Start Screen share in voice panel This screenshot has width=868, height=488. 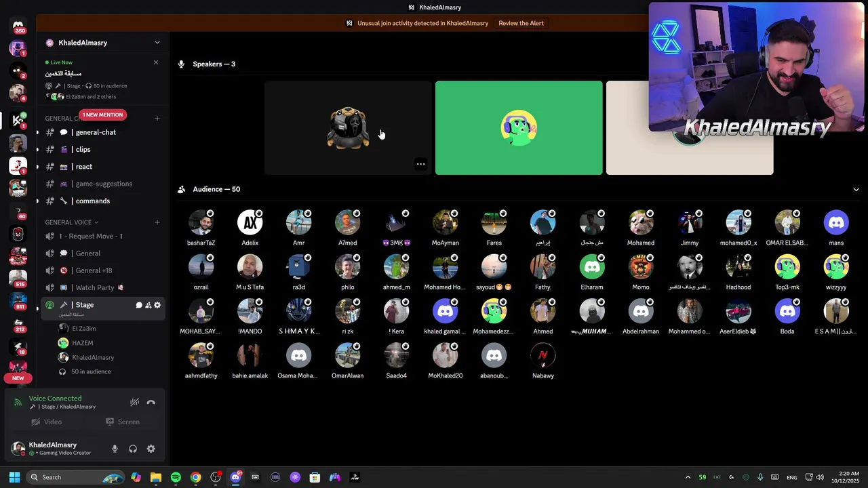(123, 422)
